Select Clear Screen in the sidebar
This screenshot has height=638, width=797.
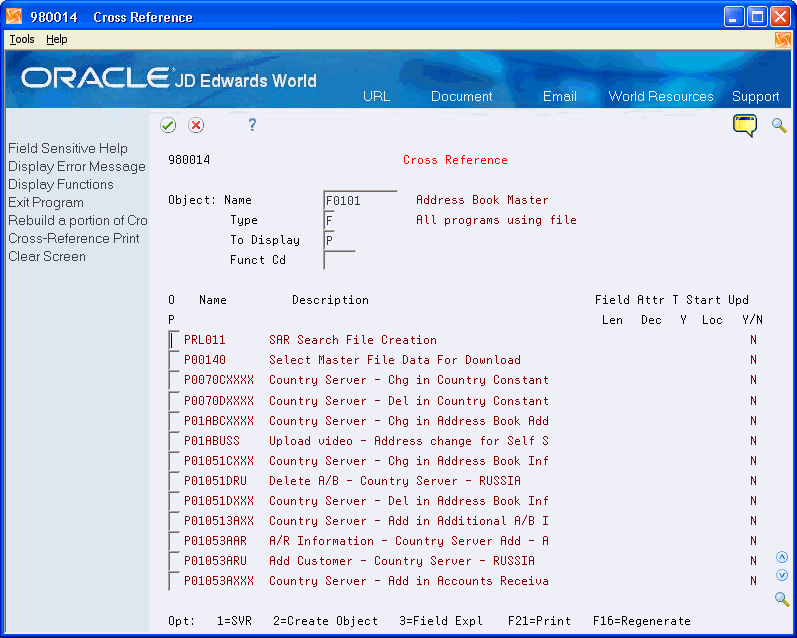tap(47, 256)
